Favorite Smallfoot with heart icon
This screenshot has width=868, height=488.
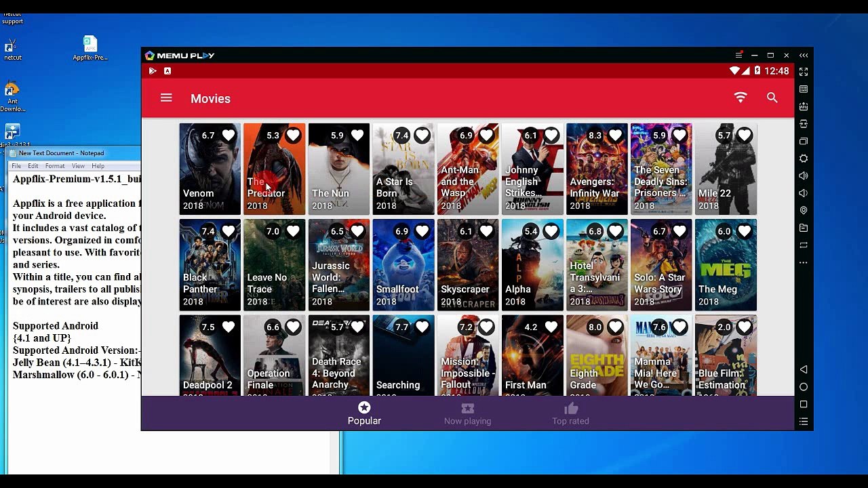click(x=422, y=232)
